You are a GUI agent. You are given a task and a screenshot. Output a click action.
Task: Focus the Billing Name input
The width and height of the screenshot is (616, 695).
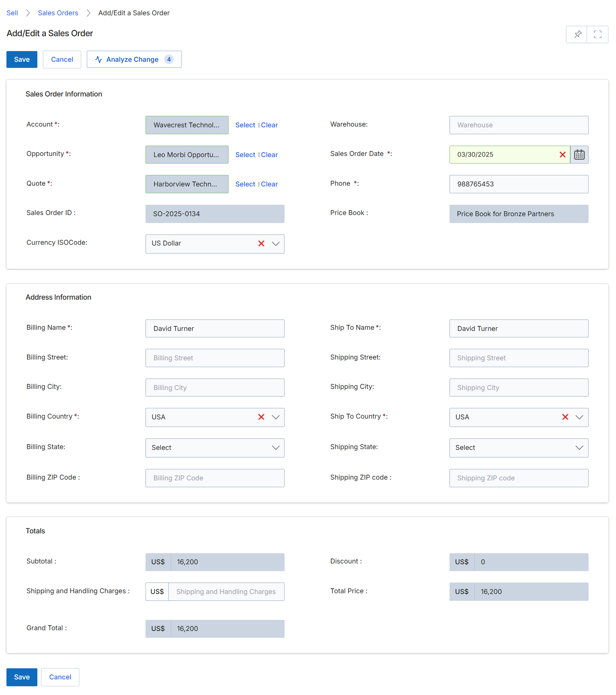point(215,329)
